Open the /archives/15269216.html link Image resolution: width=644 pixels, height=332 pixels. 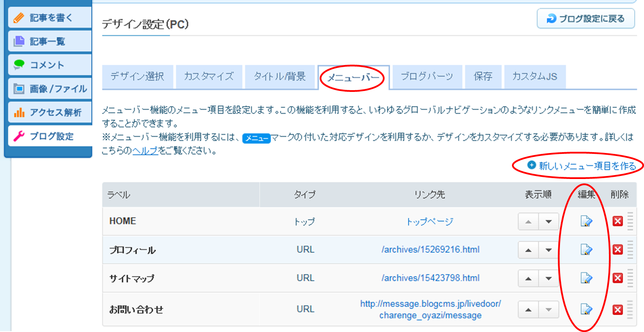click(x=430, y=250)
